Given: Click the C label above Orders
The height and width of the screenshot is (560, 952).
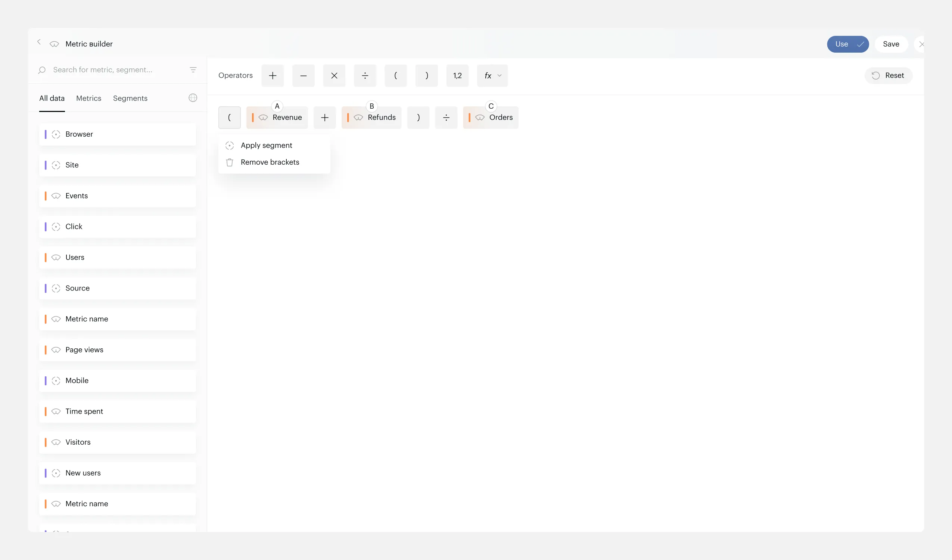Looking at the screenshot, I should [x=491, y=106].
